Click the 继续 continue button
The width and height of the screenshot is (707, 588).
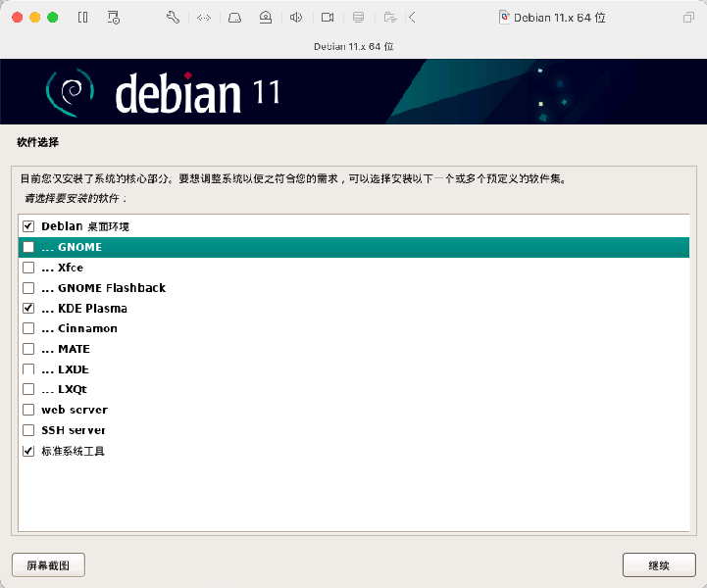click(659, 565)
